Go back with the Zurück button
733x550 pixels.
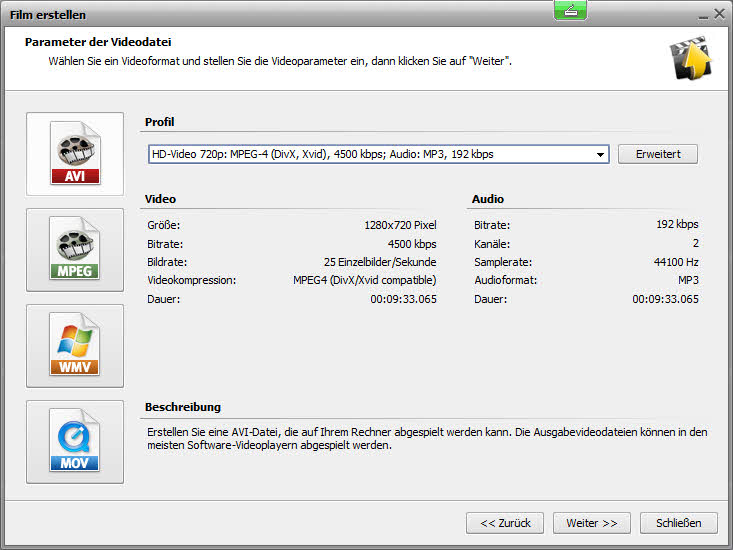[505, 523]
